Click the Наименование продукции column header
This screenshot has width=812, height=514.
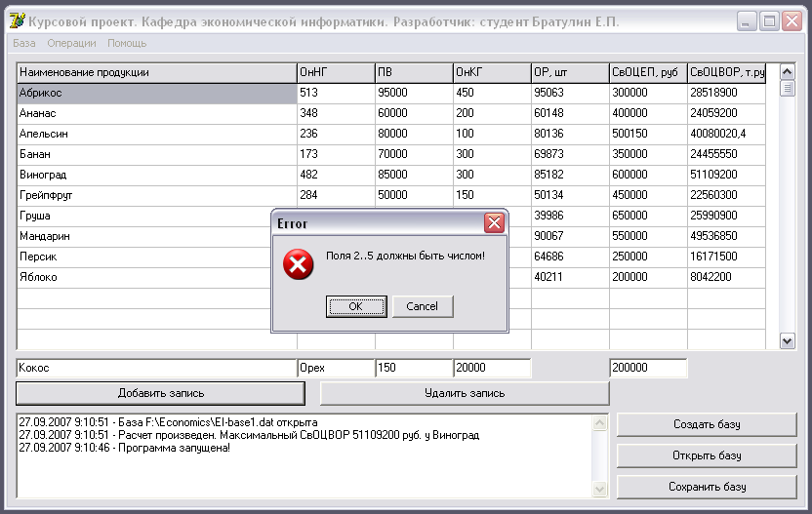[x=156, y=73]
